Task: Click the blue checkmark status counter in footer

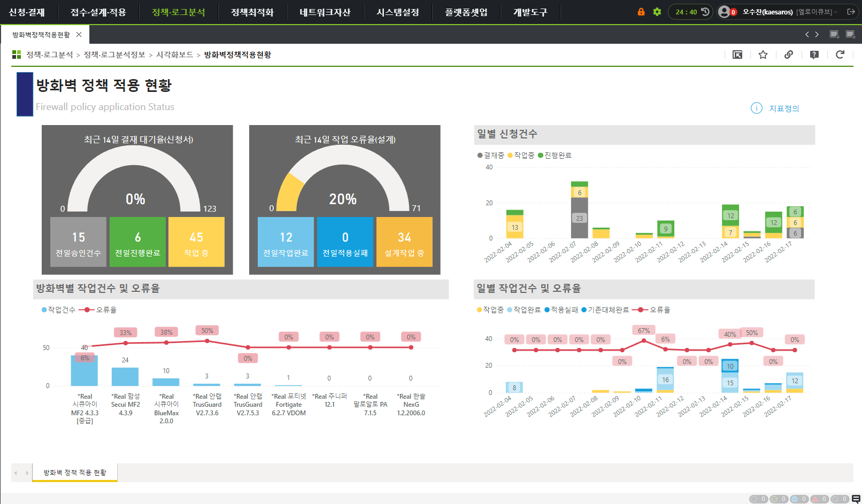Action: tap(799, 499)
